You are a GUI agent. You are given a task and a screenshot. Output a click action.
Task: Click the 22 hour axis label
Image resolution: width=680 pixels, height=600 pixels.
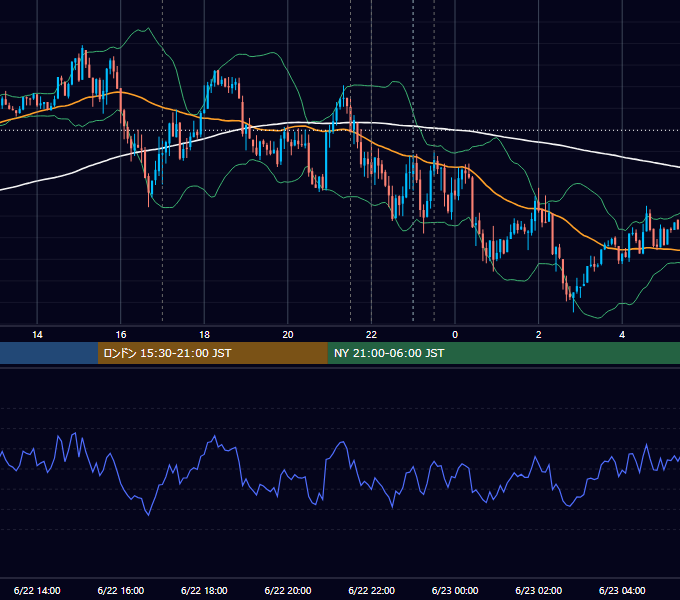coord(371,335)
